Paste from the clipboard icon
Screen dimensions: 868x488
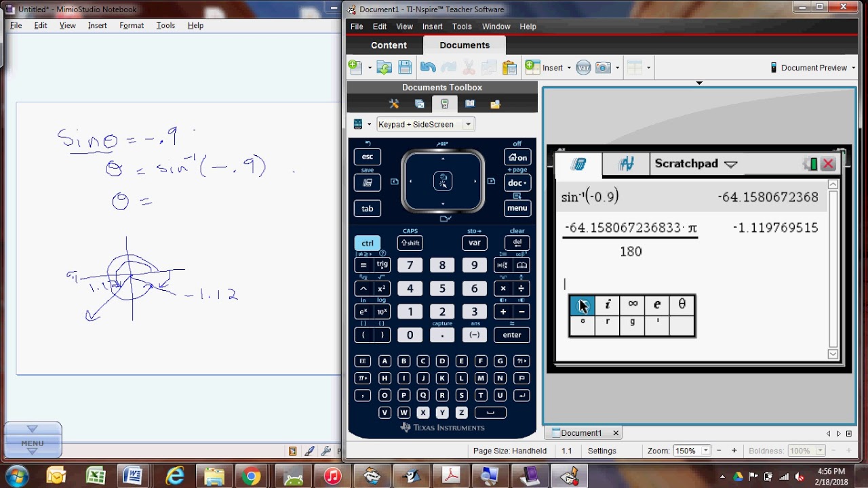[509, 67]
